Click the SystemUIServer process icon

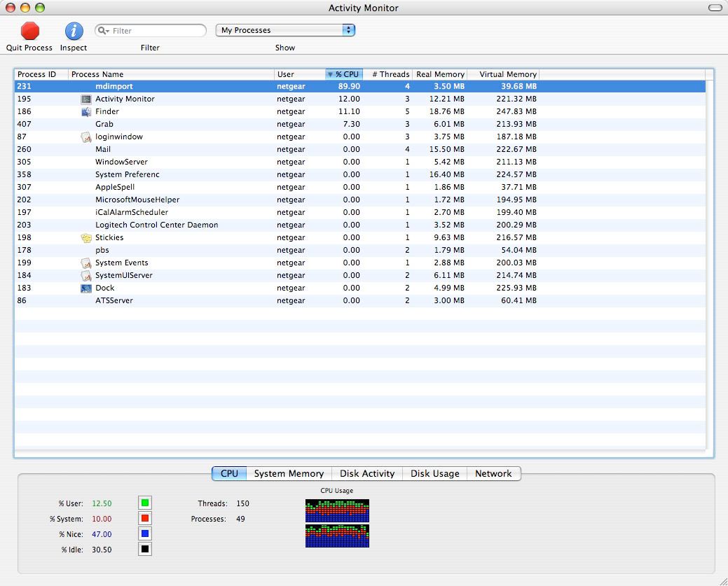[x=86, y=276]
